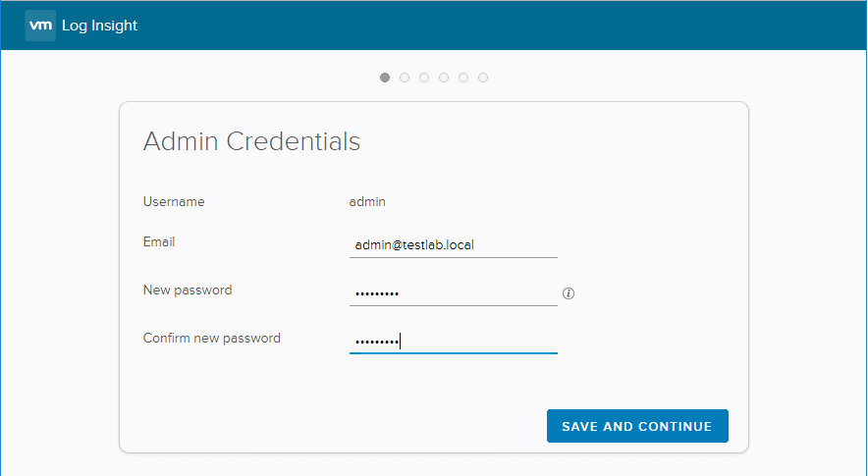This screenshot has width=868, height=476.
Task: Click the admin username value
Action: 367,202
